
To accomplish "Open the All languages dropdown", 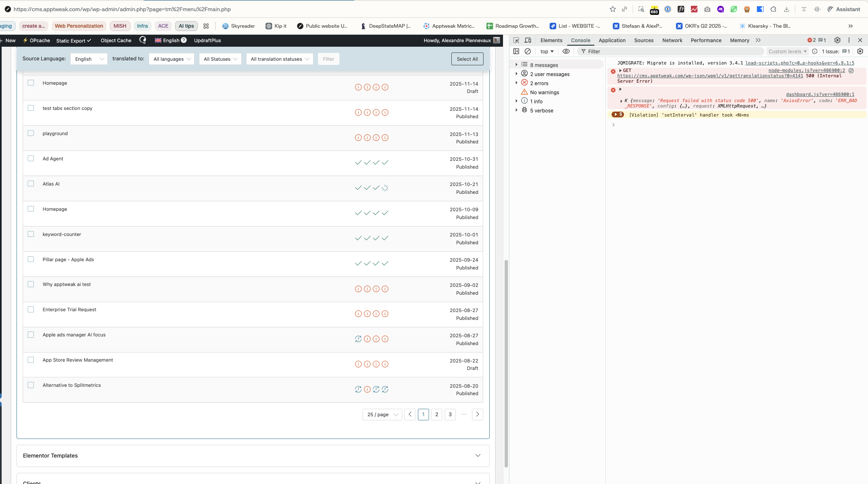I will pos(172,59).
